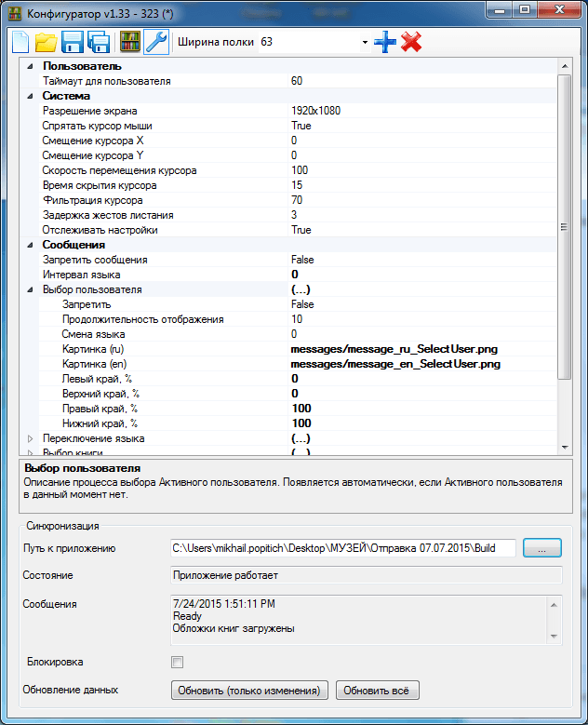Open the Ширина полки dropdown arrow
Image resolution: width=588 pixels, height=725 pixels.
click(x=365, y=42)
